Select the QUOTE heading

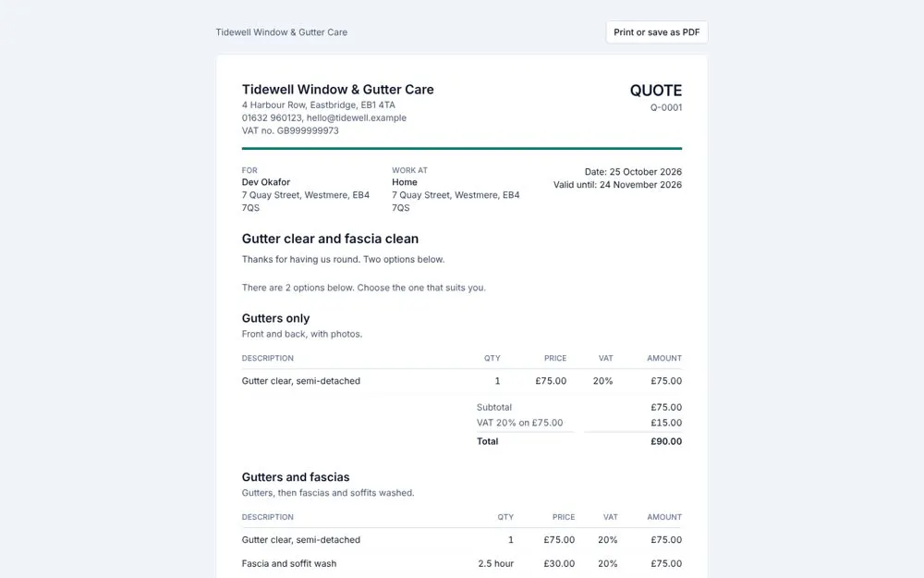[655, 91]
